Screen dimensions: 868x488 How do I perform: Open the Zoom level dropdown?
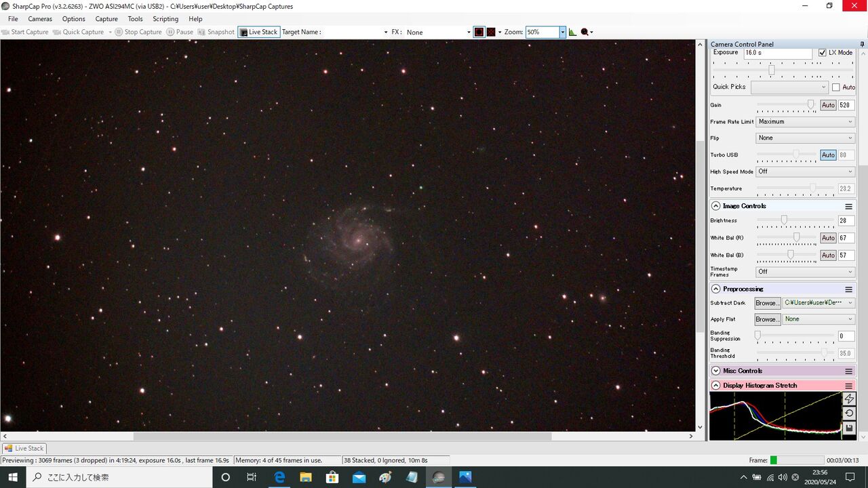[x=562, y=32]
